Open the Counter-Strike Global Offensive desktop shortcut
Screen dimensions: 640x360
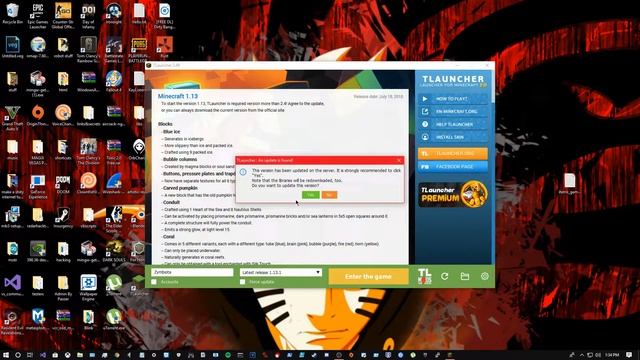pos(63,16)
